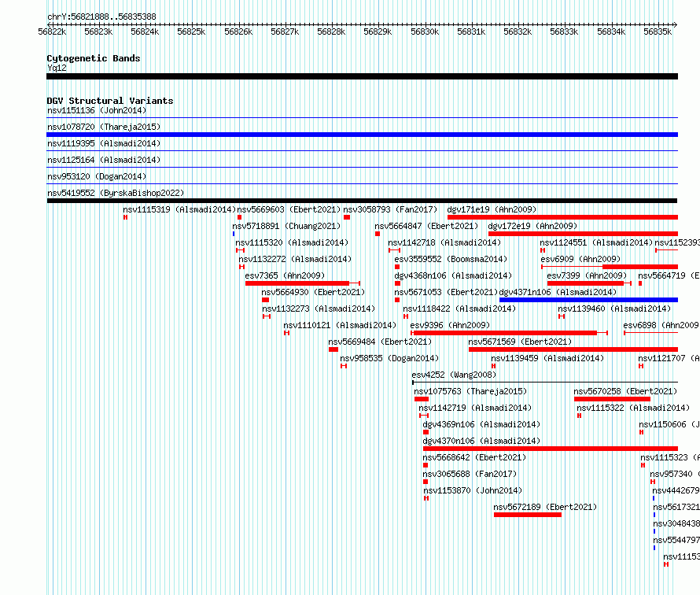The height and width of the screenshot is (595, 700).
Task: Click the nsv1110121 (Alsmadi2014) label
Action: tap(340, 325)
